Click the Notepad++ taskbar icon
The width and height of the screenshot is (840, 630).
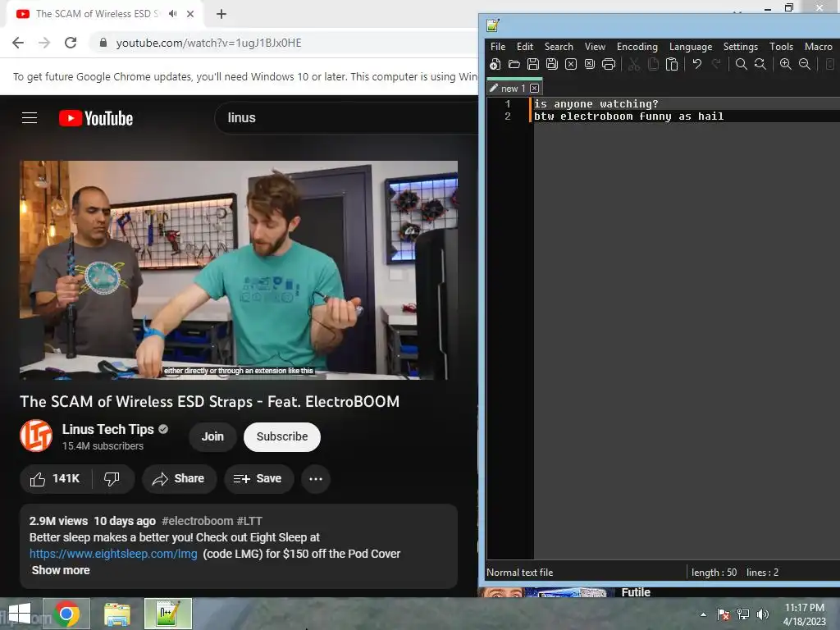click(167, 614)
